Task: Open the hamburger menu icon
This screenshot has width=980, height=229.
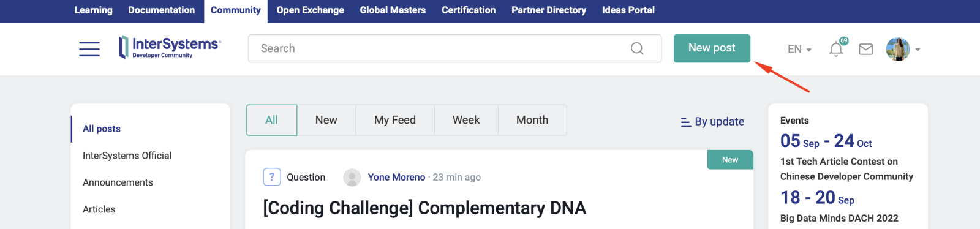Action: [89, 49]
